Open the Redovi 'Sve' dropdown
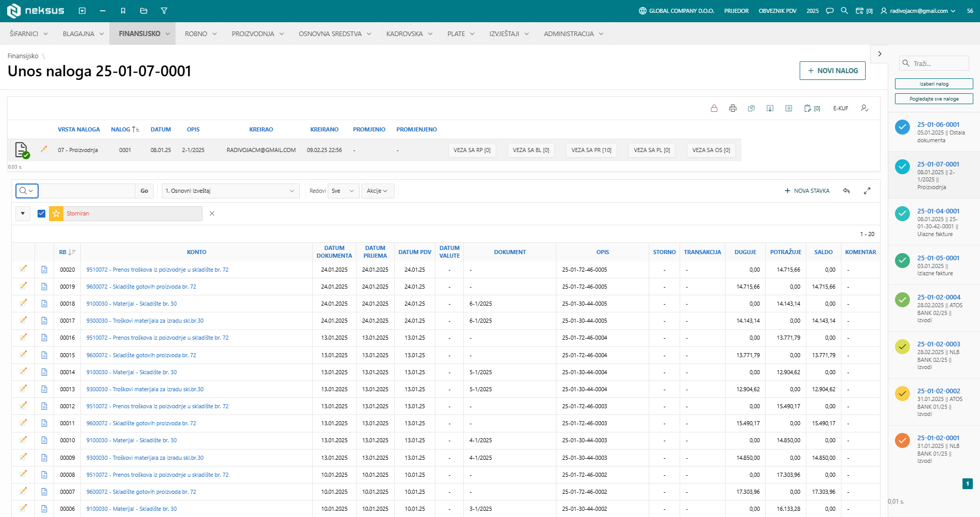The image size is (980, 517). [x=343, y=191]
